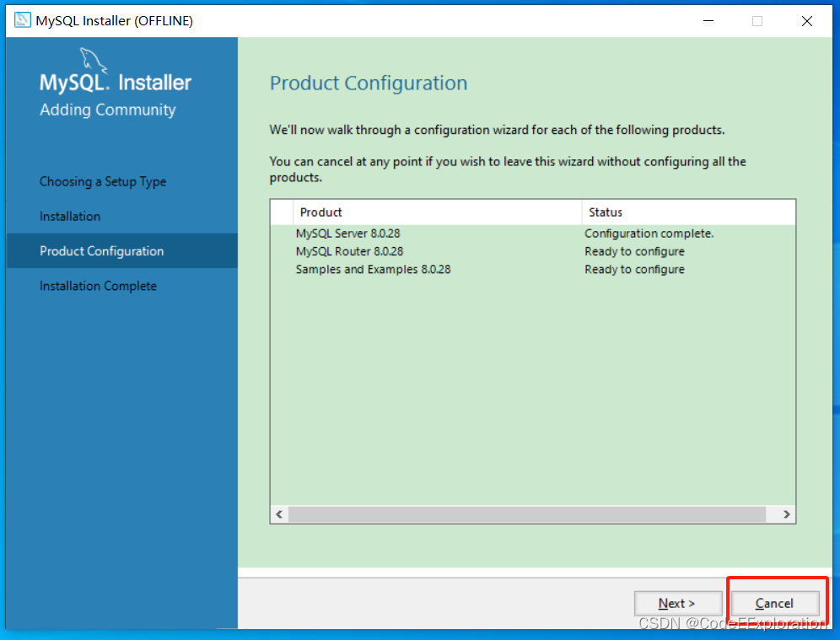Viewport: 840px width, 640px height.
Task: Click the Product Configuration heading
Action: coord(369,83)
